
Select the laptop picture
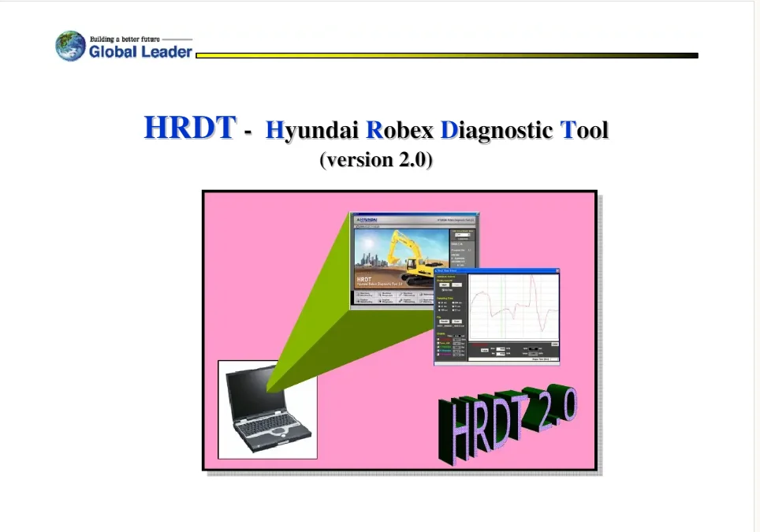coord(267,409)
